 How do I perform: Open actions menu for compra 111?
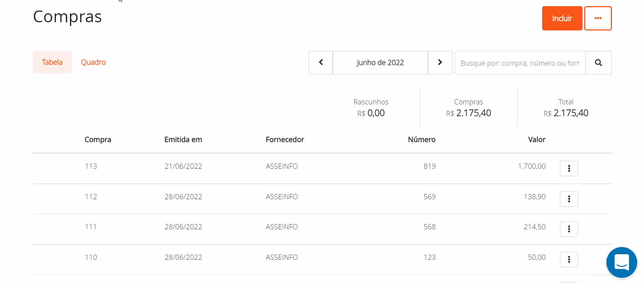click(x=568, y=229)
